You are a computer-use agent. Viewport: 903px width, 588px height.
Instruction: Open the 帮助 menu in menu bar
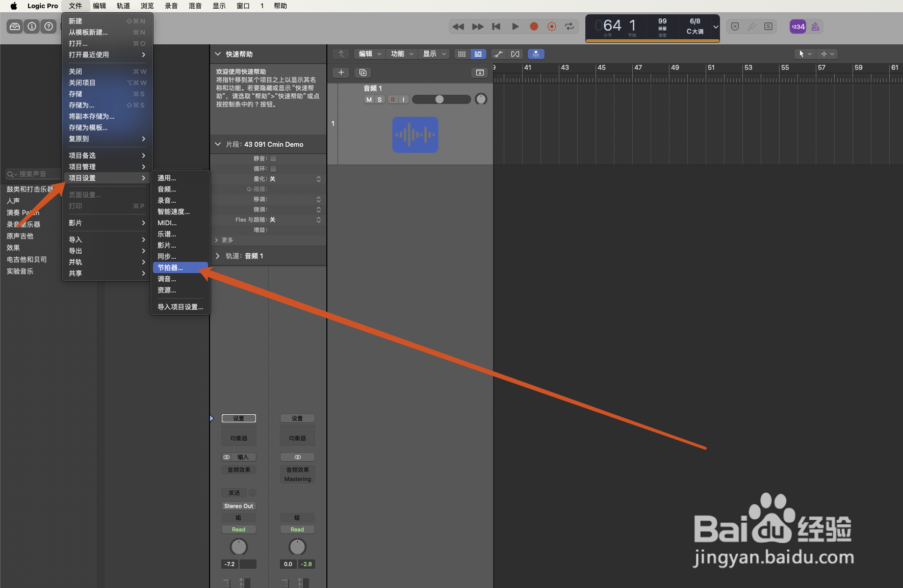(280, 6)
